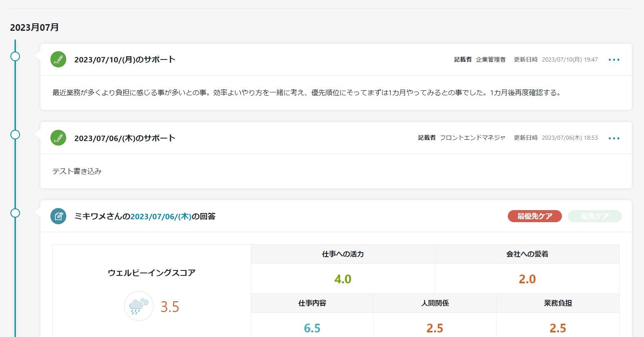Click the 仕事への活力 score 4.0

[343, 279]
